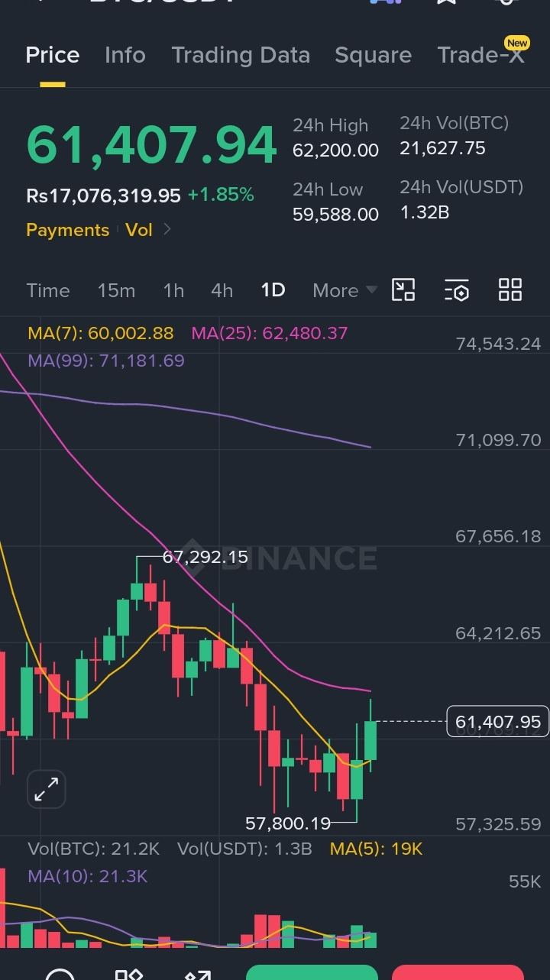Select the 15m chart interval

pos(116,290)
